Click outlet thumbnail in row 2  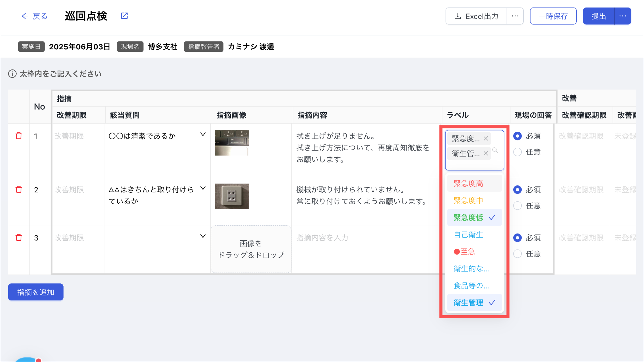[x=232, y=196]
